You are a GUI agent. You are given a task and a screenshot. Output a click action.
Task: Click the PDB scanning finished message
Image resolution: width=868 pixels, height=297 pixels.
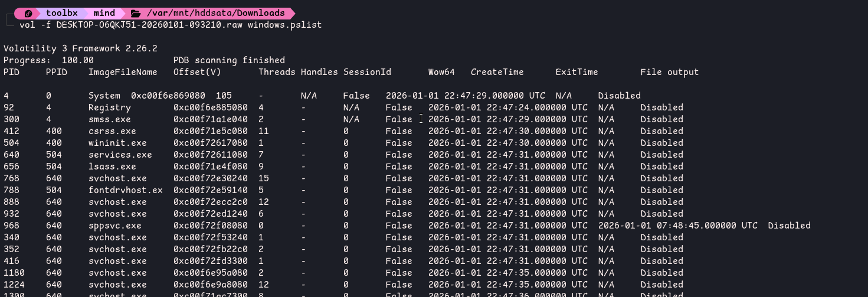229,60
